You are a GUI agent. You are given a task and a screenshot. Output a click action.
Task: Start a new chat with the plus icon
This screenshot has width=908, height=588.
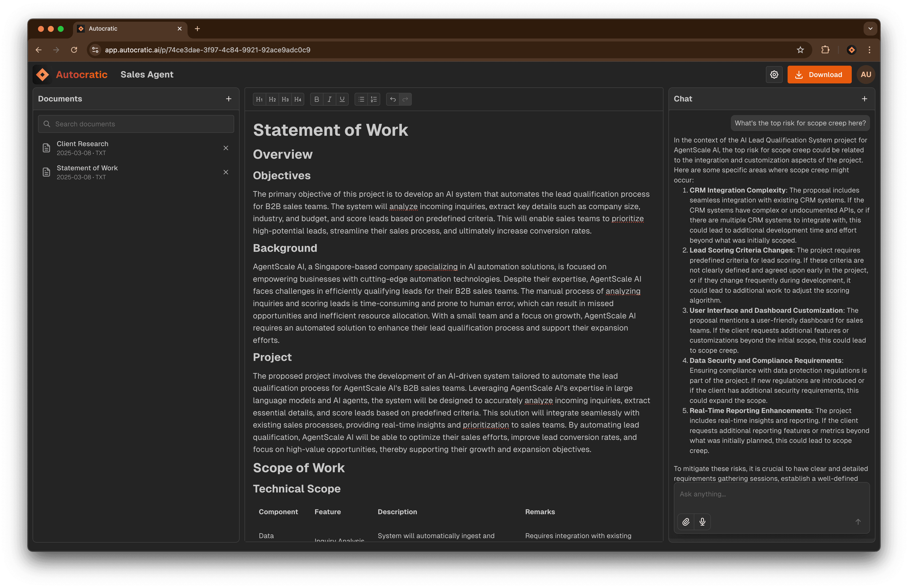865,99
